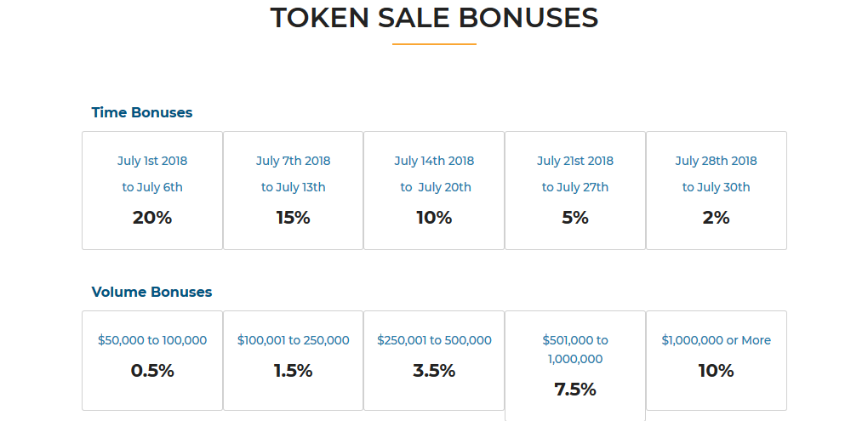Select the July 14th to July 20th card
Viewport: 868px width, 421px height.
pos(434,191)
